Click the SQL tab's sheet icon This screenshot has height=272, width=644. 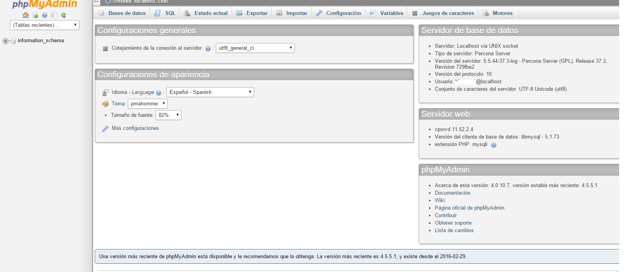157,13
